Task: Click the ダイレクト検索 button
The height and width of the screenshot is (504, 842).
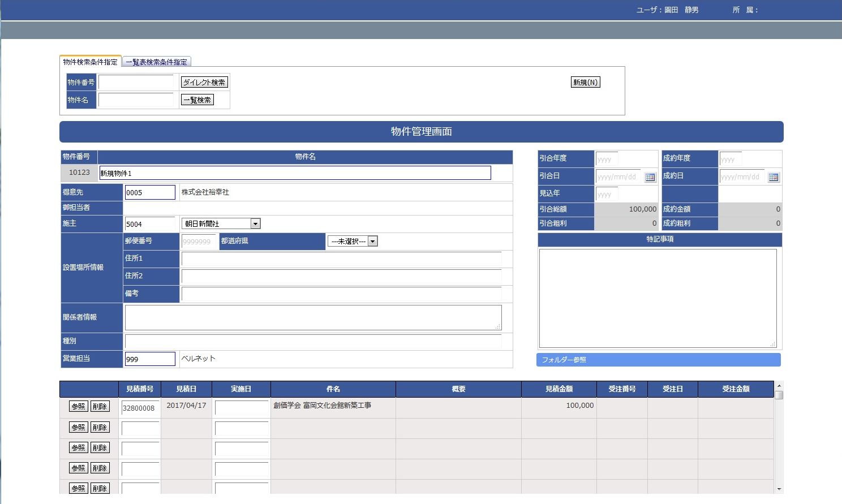Action: coord(204,83)
